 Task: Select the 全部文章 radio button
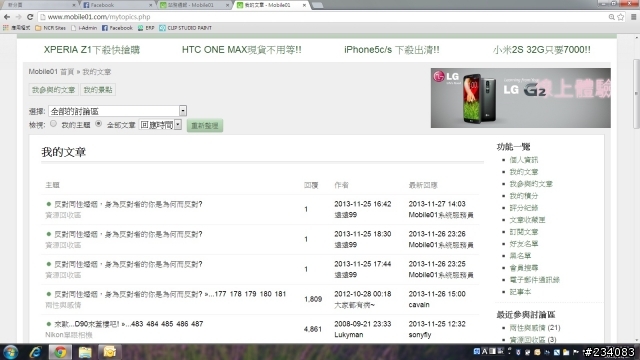[98, 124]
